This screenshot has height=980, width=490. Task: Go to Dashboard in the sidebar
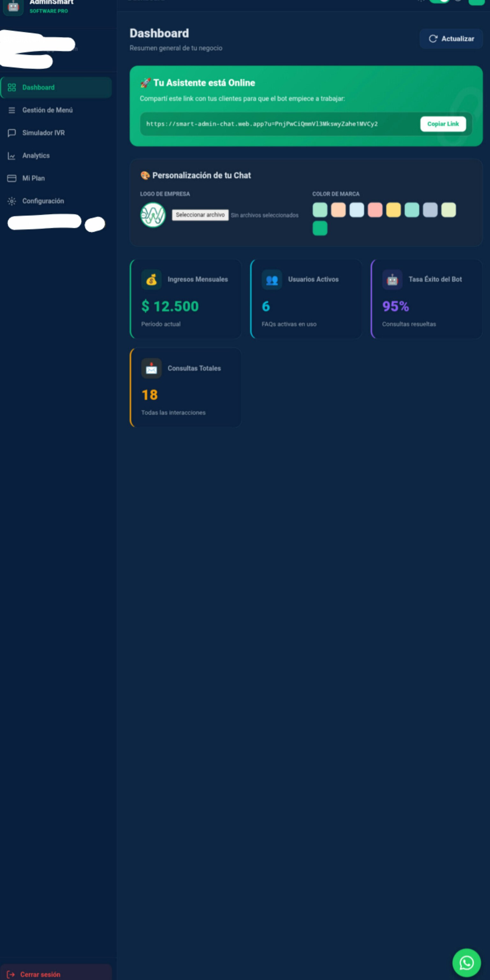tap(56, 87)
